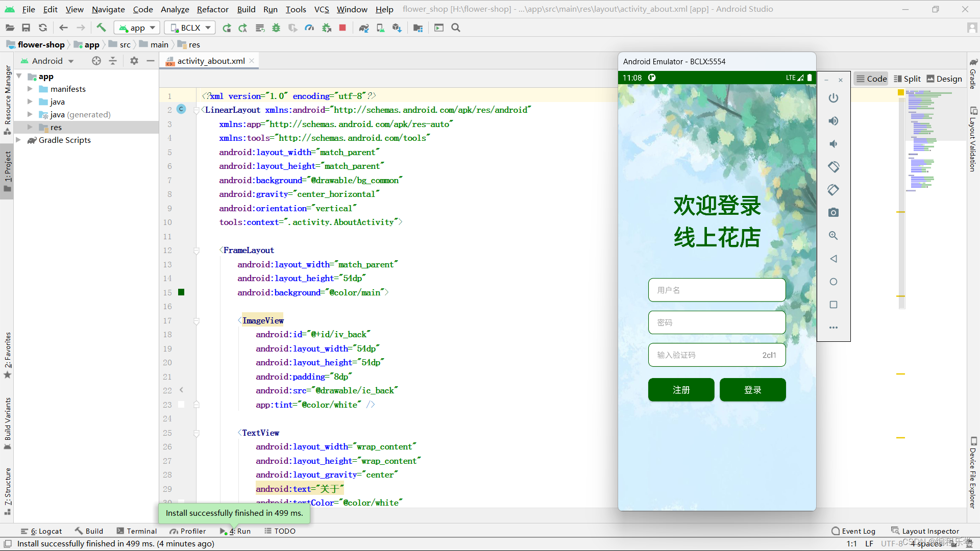Sync project with Gradle files icon
This screenshot has width=980, height=551.
[x=364, y=28]
